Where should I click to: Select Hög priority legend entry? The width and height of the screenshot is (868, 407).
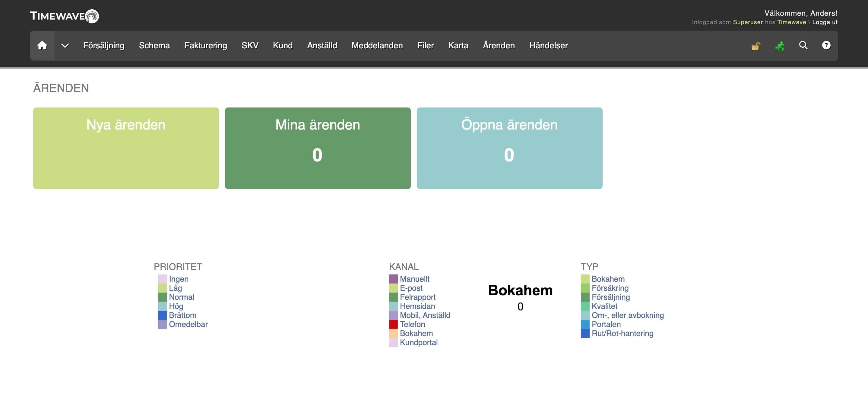[176, 306]
